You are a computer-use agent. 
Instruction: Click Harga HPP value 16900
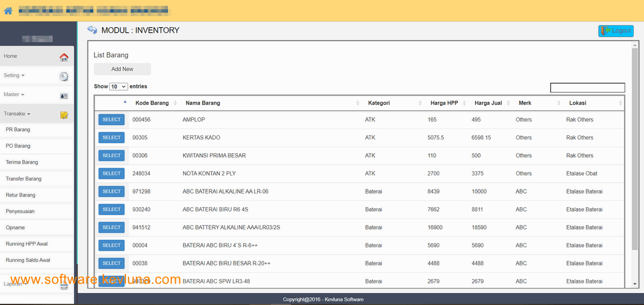click(x=435, y=227)
